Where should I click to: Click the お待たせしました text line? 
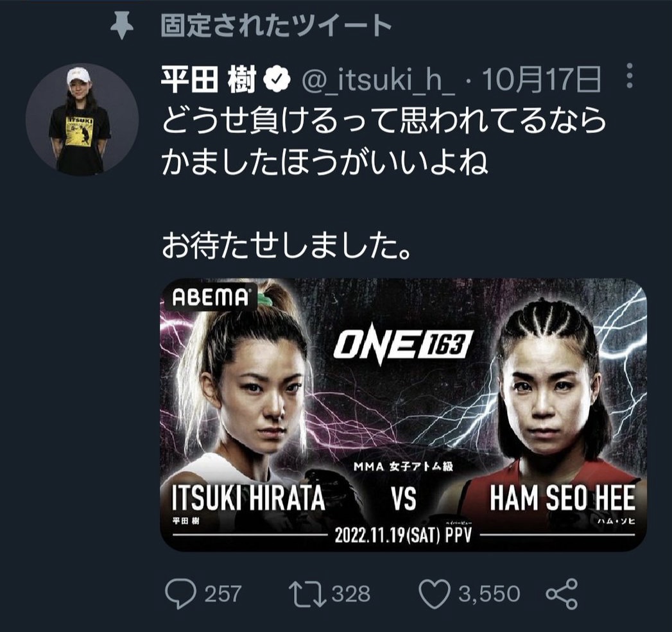(286, 246)
